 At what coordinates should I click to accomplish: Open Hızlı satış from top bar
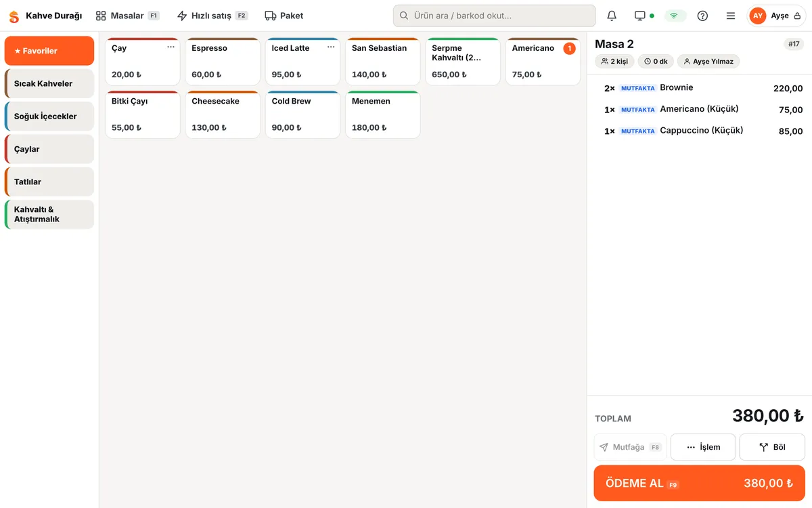coord(212,16)
